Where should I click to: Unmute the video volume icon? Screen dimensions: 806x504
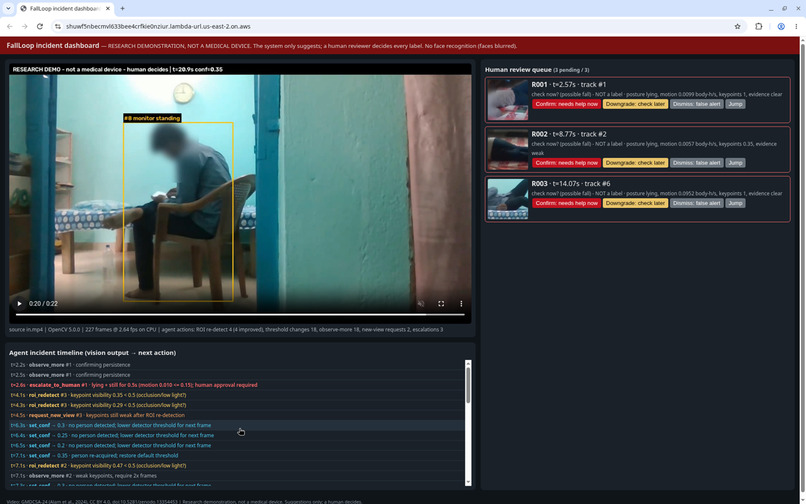421,303
